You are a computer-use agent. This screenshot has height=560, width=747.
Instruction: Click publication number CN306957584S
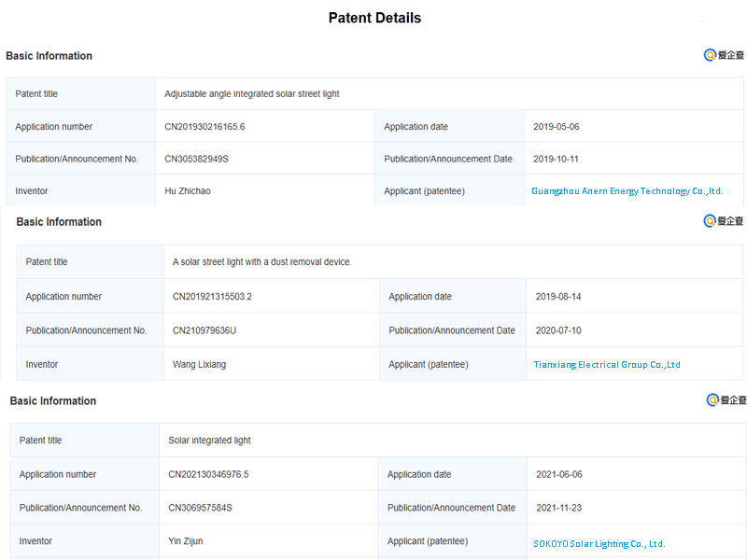(x=200, y=509)
